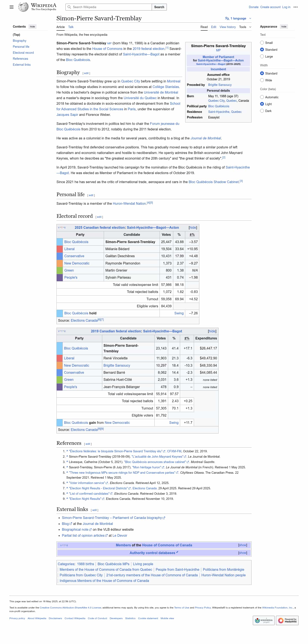Click the Log in link
The height and width of the screenshot is (644, 308).
286,7
